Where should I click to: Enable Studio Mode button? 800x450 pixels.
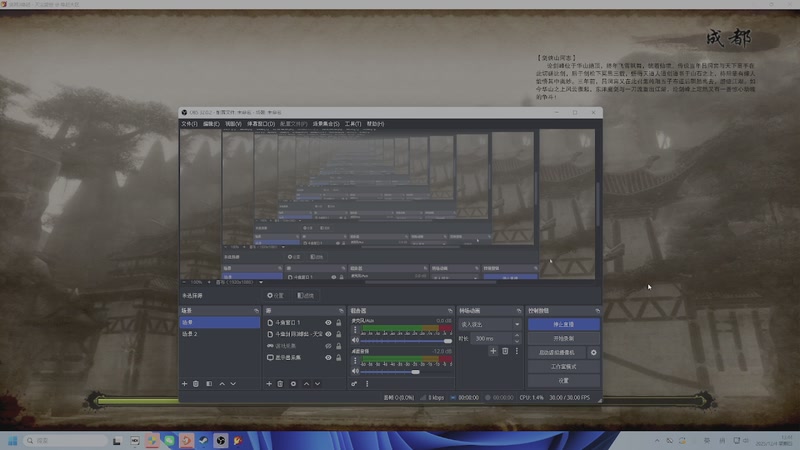(563, 366)
